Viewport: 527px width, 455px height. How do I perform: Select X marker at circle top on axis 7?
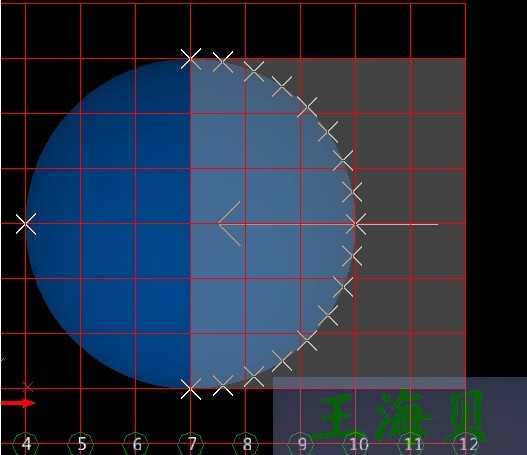point(191,59)
